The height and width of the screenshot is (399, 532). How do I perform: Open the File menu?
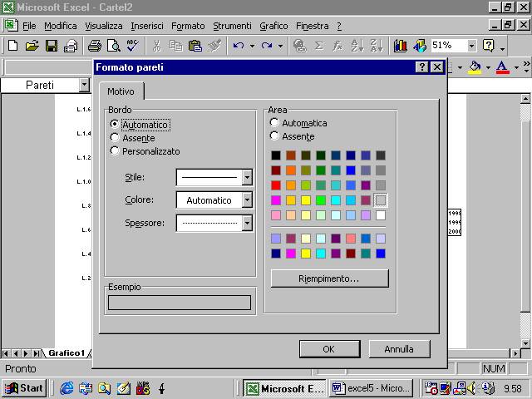pos(29,26)
